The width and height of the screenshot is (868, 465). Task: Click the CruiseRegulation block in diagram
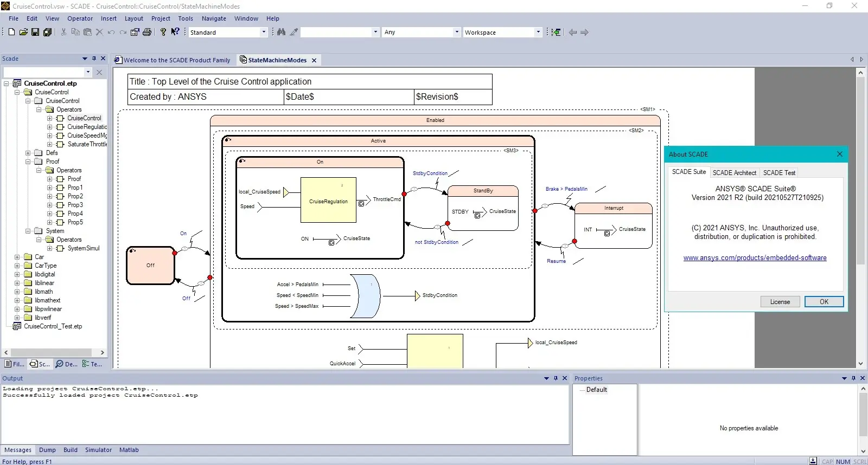(328, 200)
